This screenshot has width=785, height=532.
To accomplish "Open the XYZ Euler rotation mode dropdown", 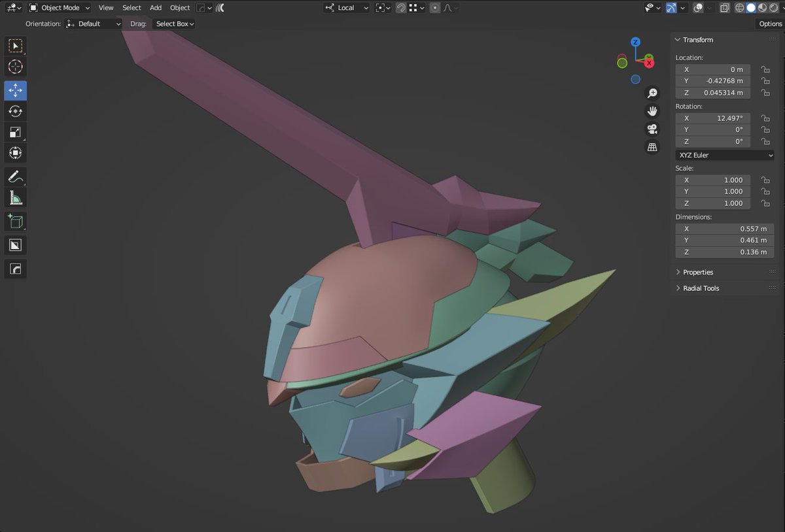I will (725, 155).
